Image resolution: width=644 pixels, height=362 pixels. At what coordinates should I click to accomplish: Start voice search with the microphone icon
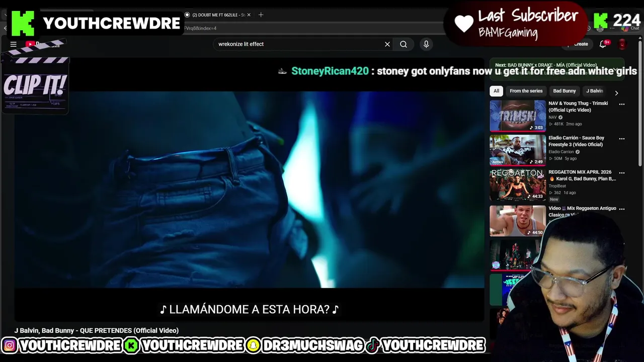[426, 44]
